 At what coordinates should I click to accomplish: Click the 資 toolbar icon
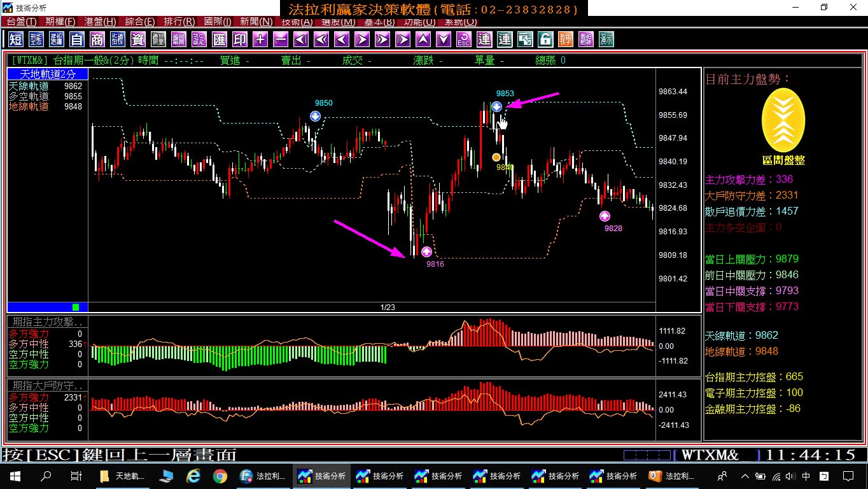[x=138, y=39]
